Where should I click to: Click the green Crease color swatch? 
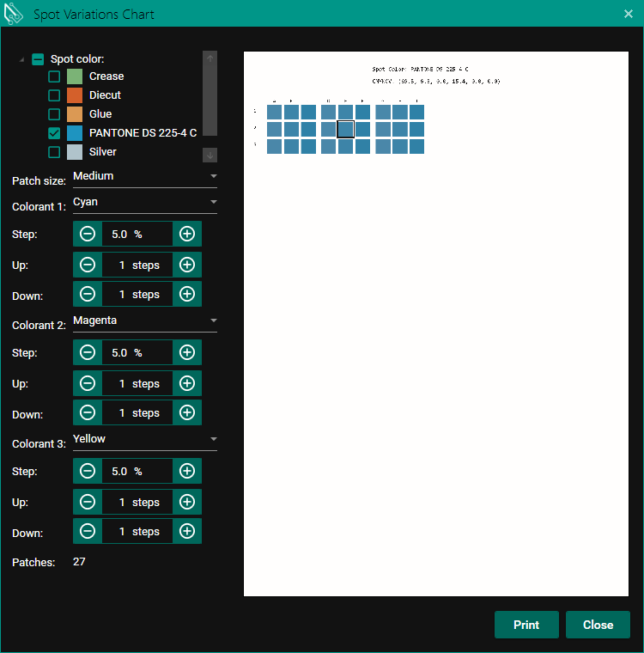click(x=75, y=76)
